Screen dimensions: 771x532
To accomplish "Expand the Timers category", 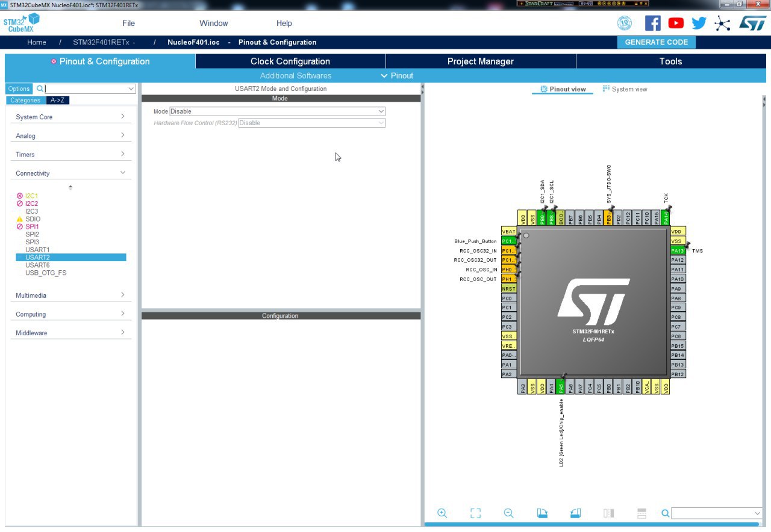I will pyautogui.click(x=70, y=154).
